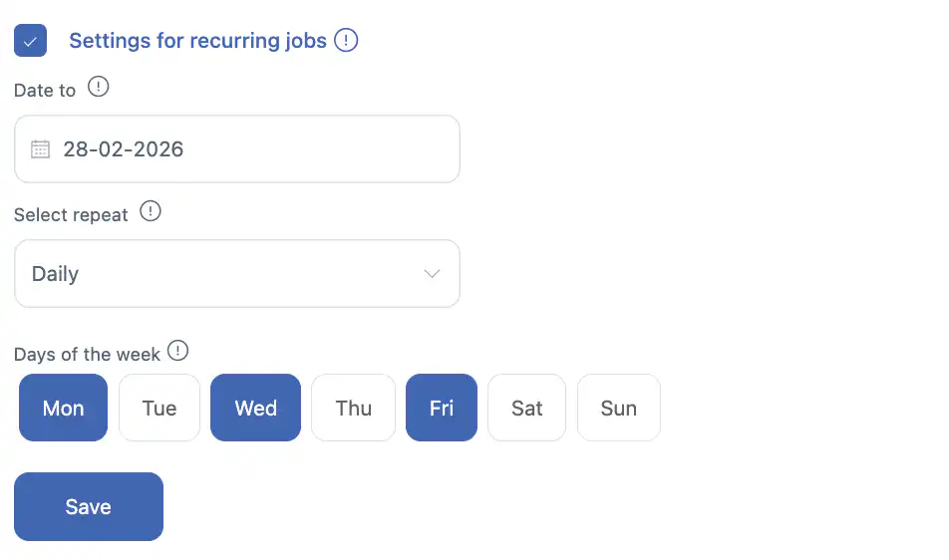Select Thu in days of the week

tap(353, 408)
